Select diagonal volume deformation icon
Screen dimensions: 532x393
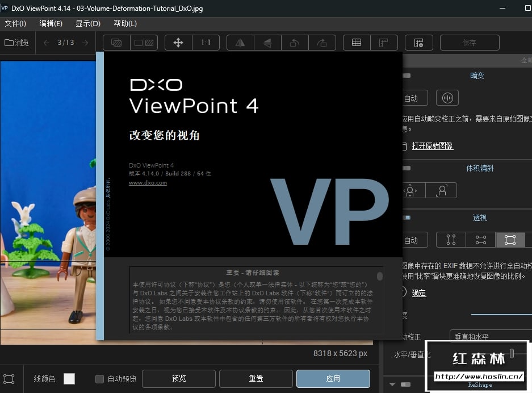pos(441,190)
